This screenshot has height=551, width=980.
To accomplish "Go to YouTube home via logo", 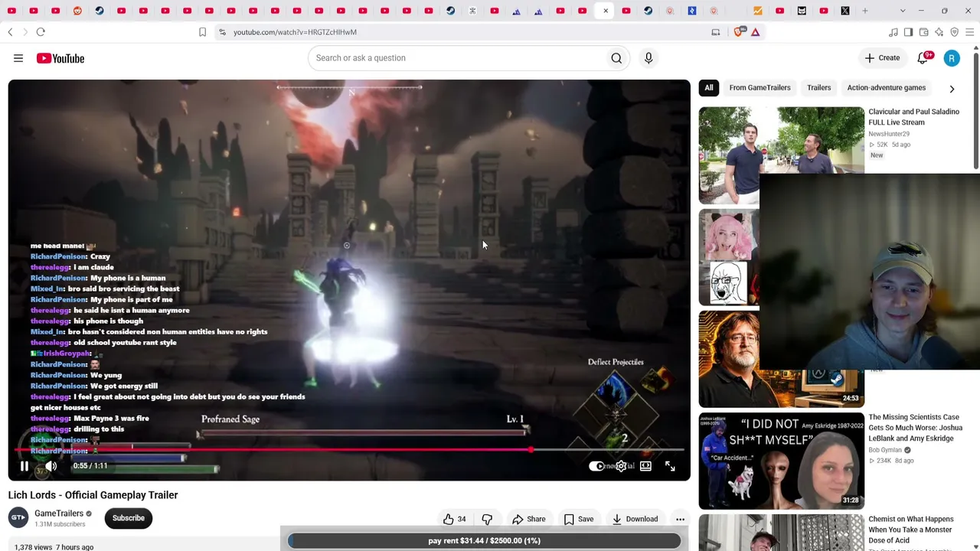I will tap(60, 58).
